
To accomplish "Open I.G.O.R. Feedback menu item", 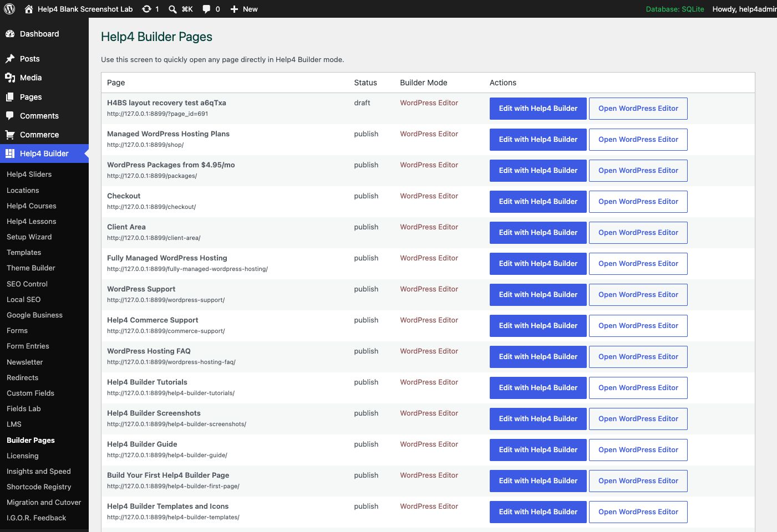I will 36,518.
